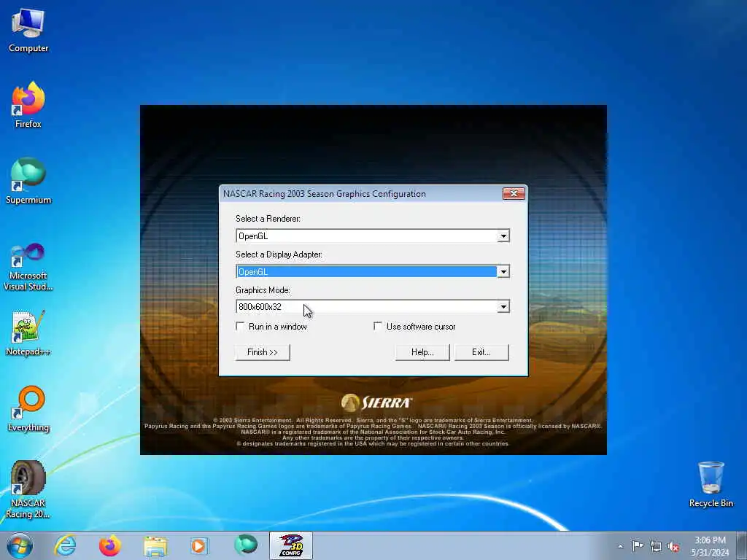Select the Microsoft Visual Studio desktop shortcut
The width and height of the screenshot is (747, 560).
click(28, 267)
